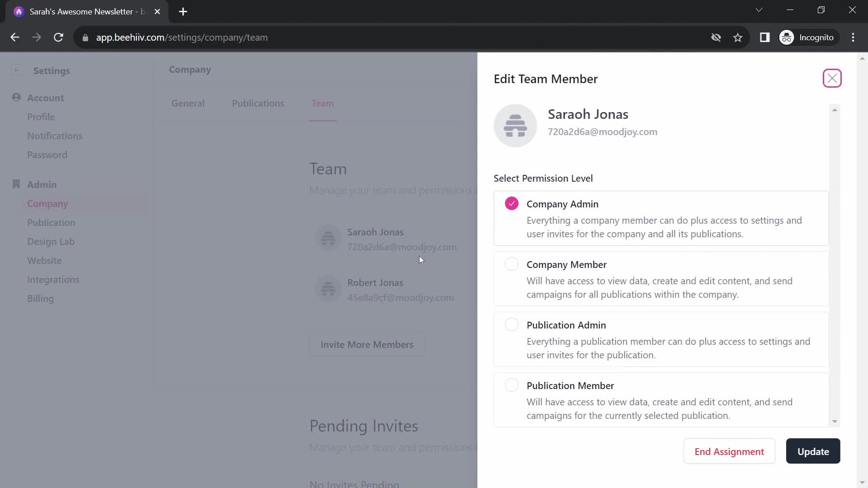Select the Company Member radio button
Viewport: 868px width, 488px height.
(512, 264)
